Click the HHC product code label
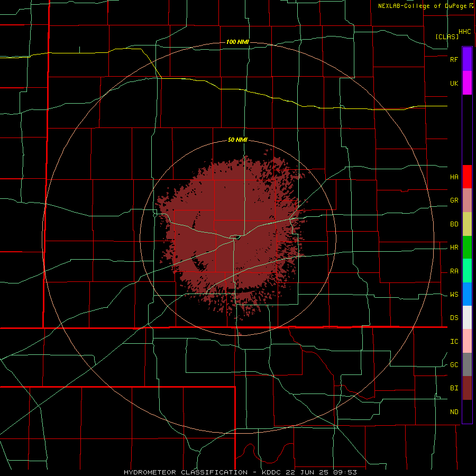This screenshot has width=476, height=476. [465, 32]
